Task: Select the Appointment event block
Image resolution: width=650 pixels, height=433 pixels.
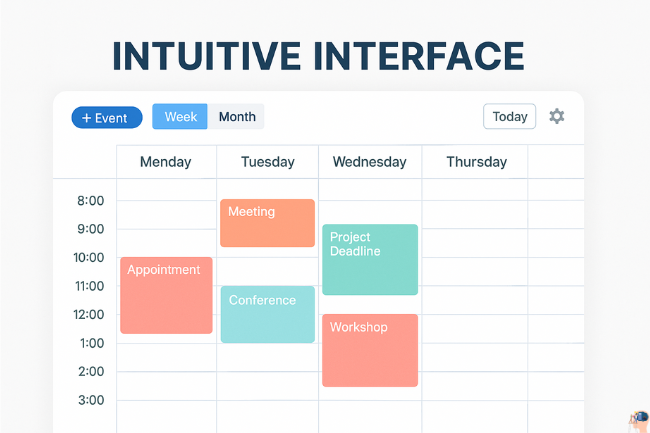Action: tap(166, 295)
